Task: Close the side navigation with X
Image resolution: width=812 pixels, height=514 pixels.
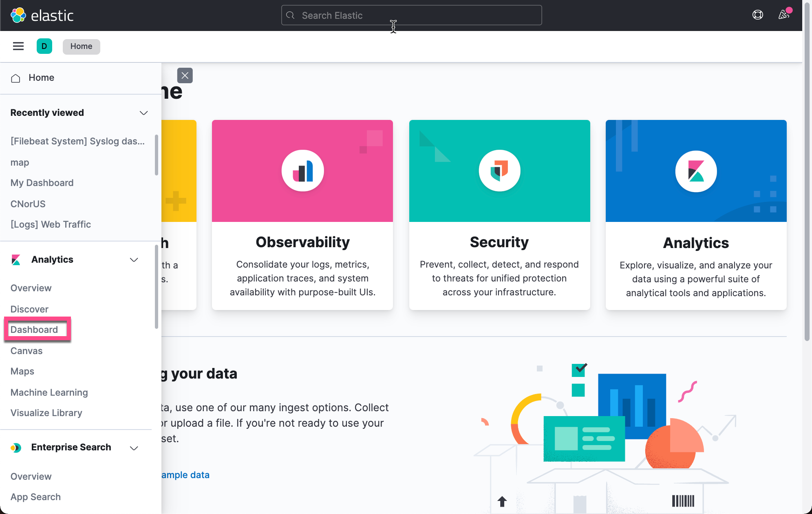Action: coord(185,75)
